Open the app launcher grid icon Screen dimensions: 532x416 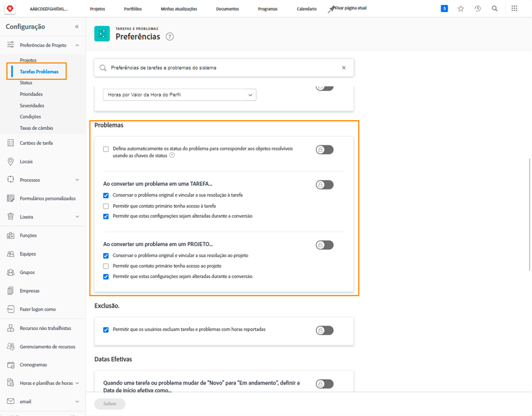point(514,8)
